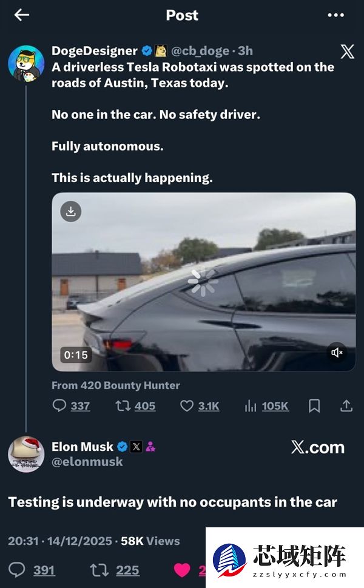Open Elon Musk's profile picture
The height and width of the screenshot is (588, 364).
click(26, 454)
